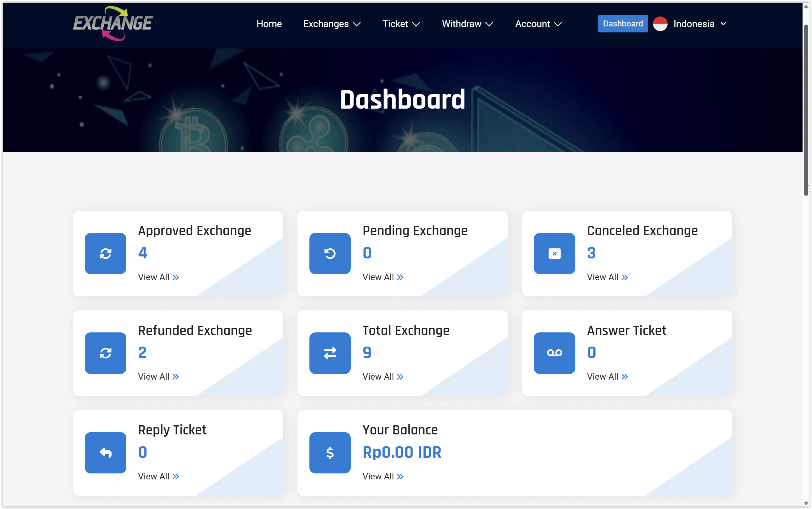This screenshot has height=509, width=812.
Task: Click View All under Approved Exchange
Action: click(x=158, y=277)
